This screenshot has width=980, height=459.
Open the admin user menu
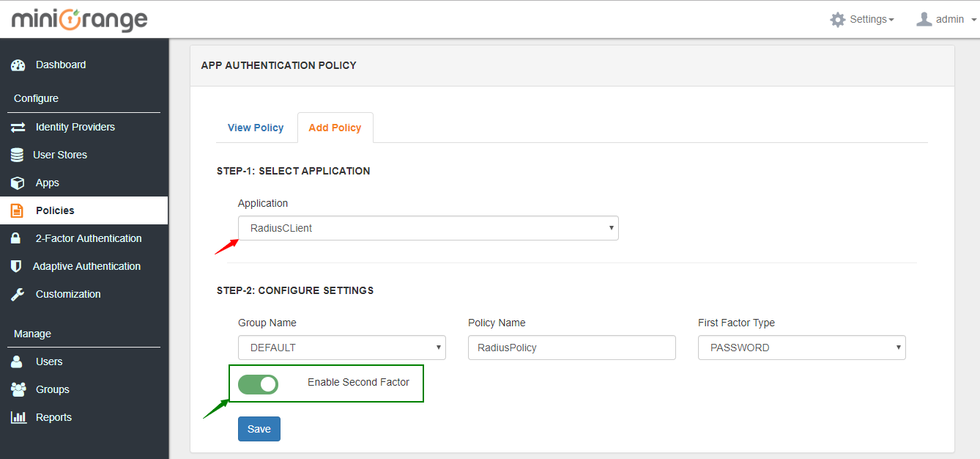click(946, 20)
